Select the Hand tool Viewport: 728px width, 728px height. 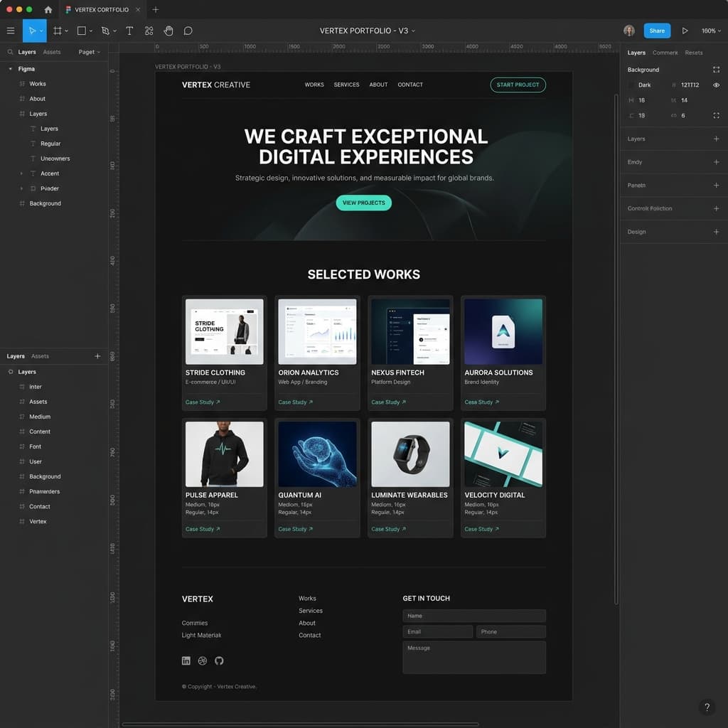click(x=168, y=31)
